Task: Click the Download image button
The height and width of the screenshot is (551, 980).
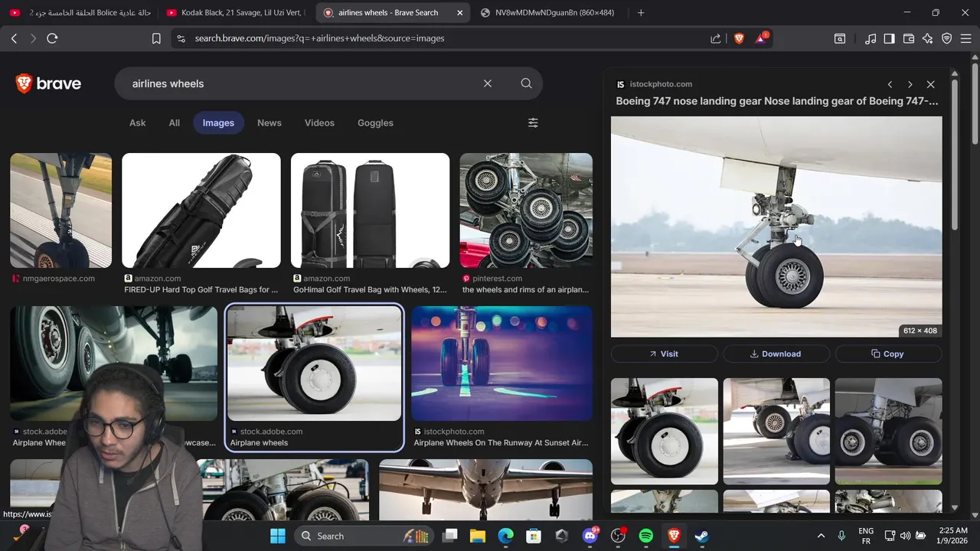Action: point(776,354)
